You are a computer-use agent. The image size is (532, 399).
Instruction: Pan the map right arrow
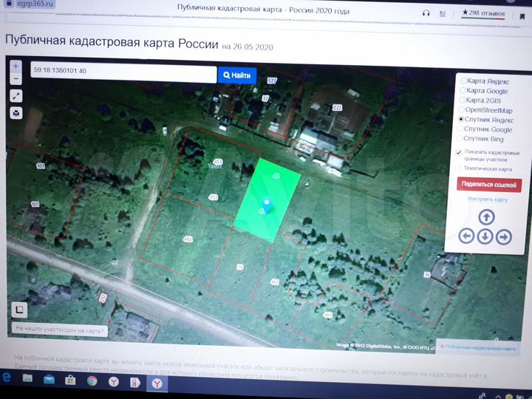503,237
